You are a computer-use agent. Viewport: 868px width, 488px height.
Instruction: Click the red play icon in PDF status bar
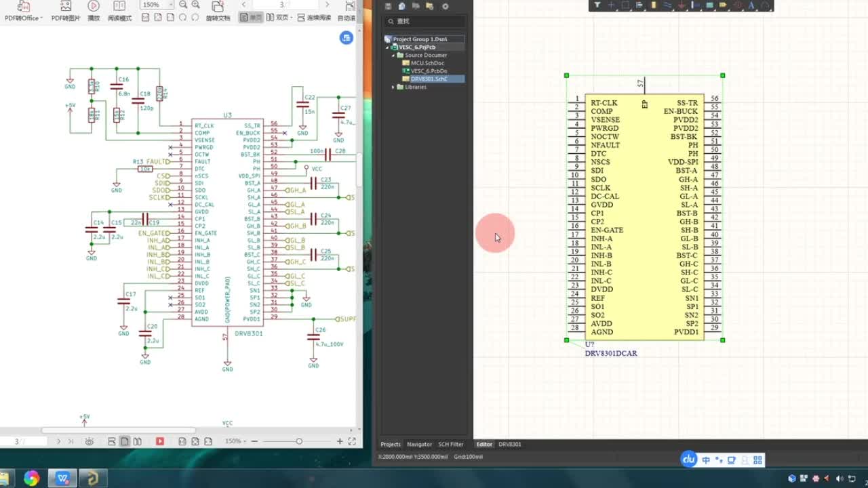pyautogui.click(x=160, y=441)
